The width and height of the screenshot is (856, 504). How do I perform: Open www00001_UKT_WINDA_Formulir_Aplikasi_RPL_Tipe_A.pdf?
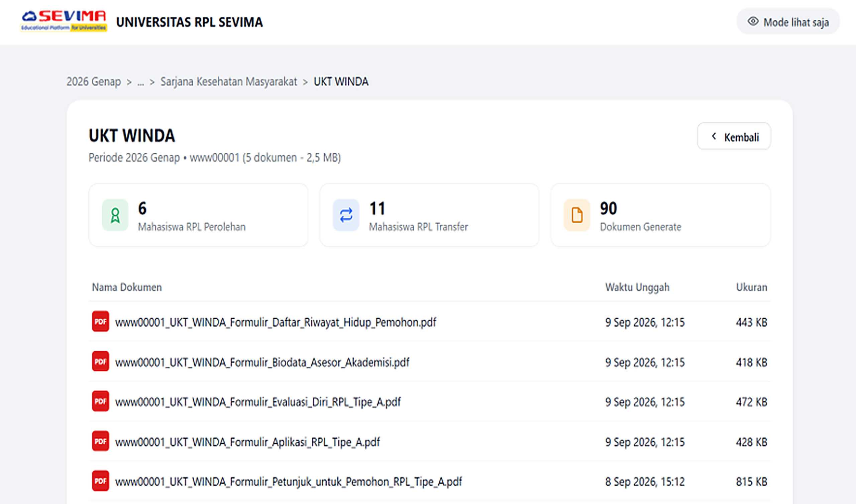(x=247, y=442)
